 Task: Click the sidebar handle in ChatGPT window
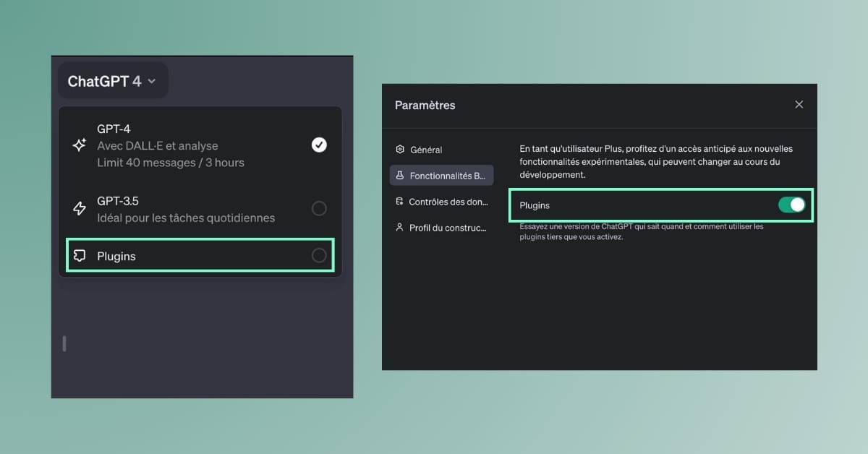coord(64,344)
